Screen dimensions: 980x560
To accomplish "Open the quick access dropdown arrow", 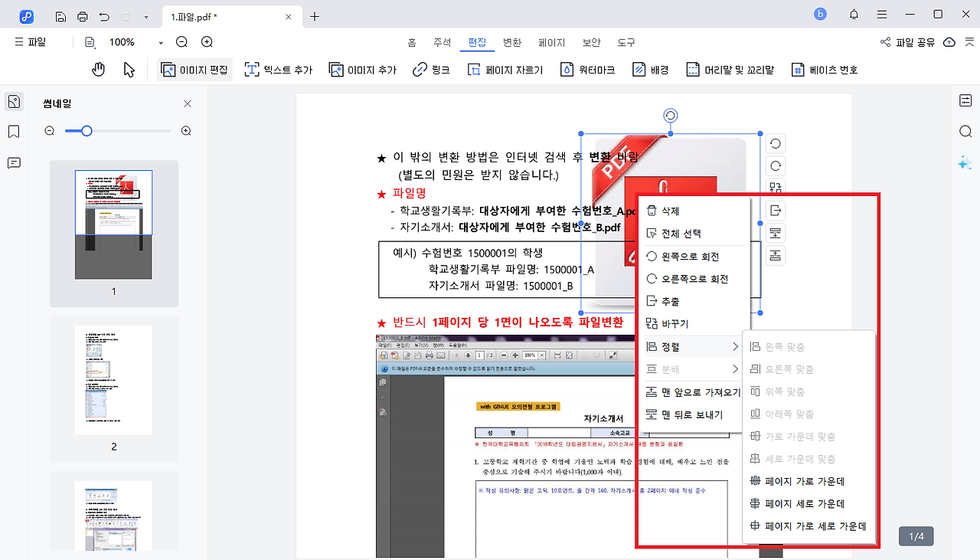I will 146,16.
